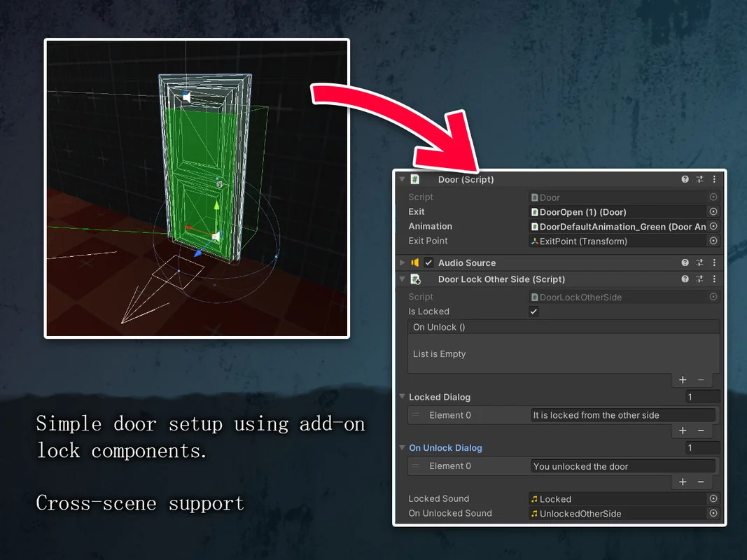This screenshot has height=560, width=747.
Task: Edit 'It is locked from the other side' text
Action: [622, 416]
